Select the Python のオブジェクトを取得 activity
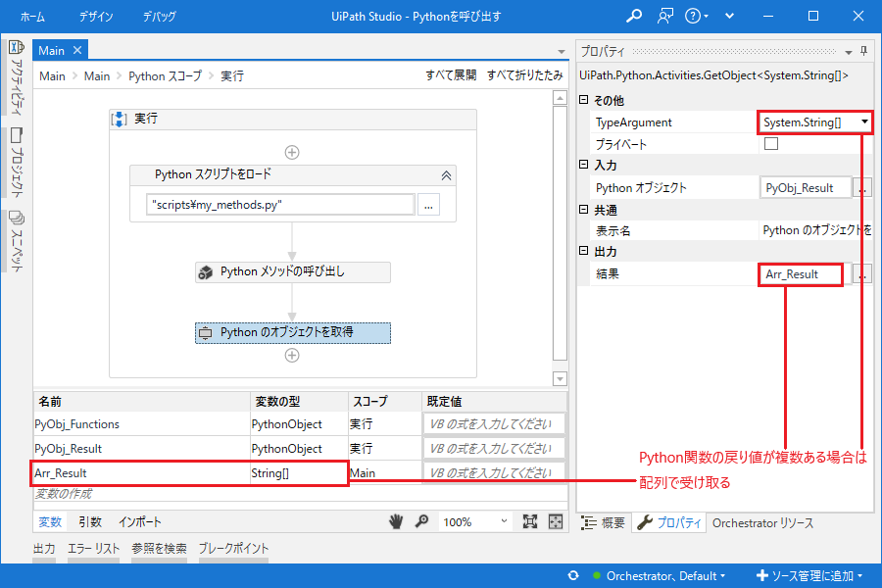882x588 pixels. point(292,332)
